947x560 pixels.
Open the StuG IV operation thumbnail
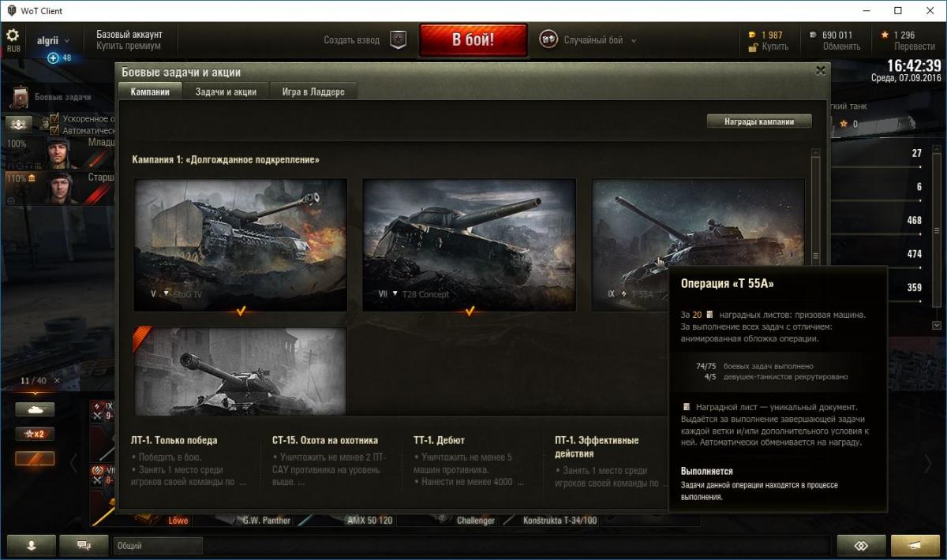[x=241, y=245]
